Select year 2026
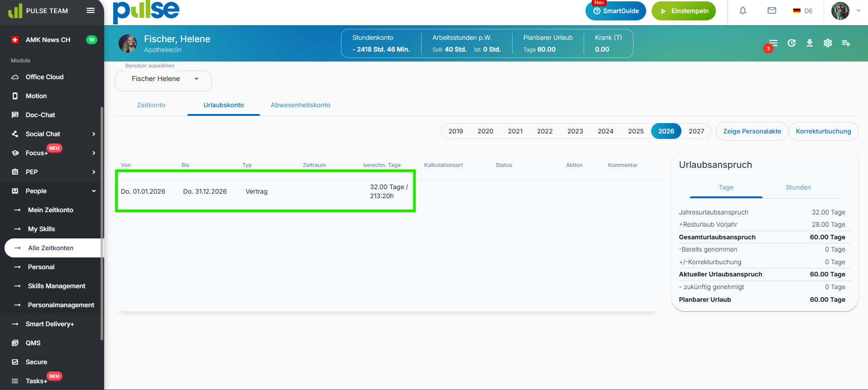 [666, 131]
